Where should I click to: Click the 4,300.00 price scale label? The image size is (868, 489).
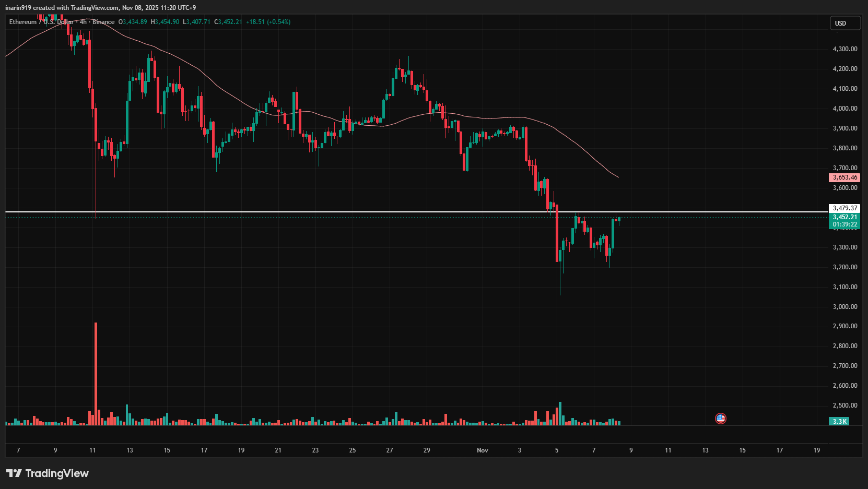tap(844, 49)
